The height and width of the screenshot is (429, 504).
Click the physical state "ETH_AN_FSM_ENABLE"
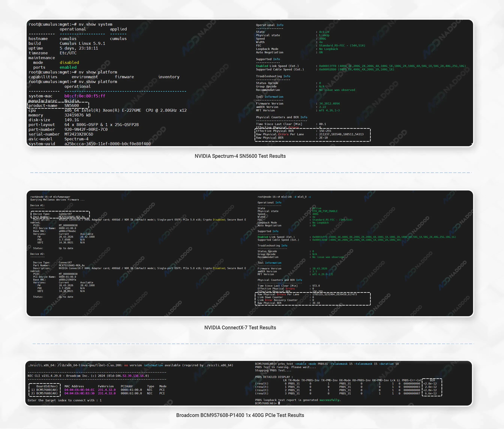click(x=325, y=211)
